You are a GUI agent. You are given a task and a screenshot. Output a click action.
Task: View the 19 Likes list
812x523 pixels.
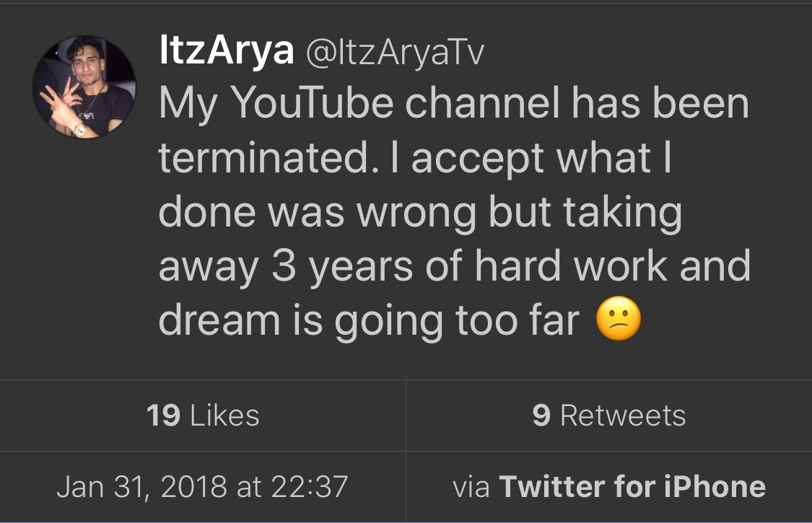203,416
